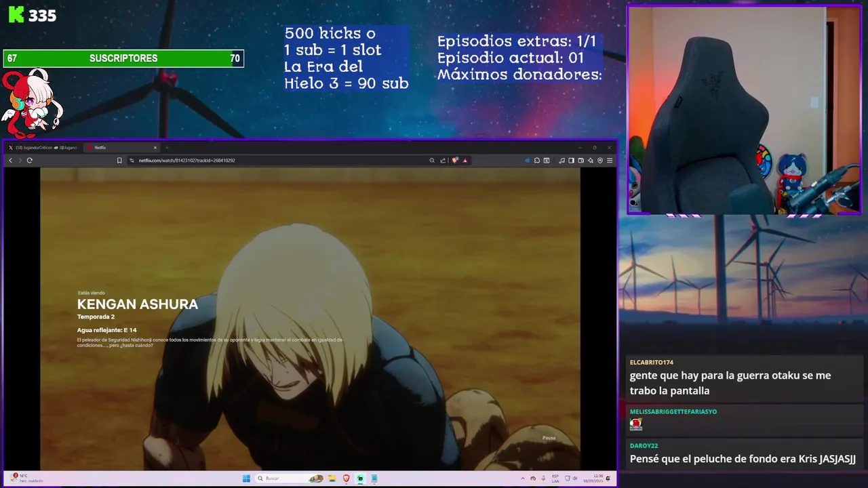Click the chibi avatar mascot

[32, 104]
